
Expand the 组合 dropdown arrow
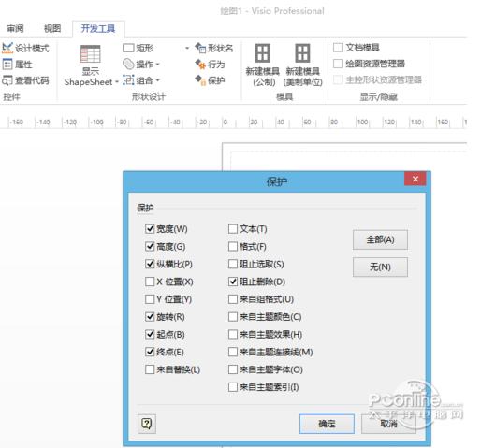[158, 80]
